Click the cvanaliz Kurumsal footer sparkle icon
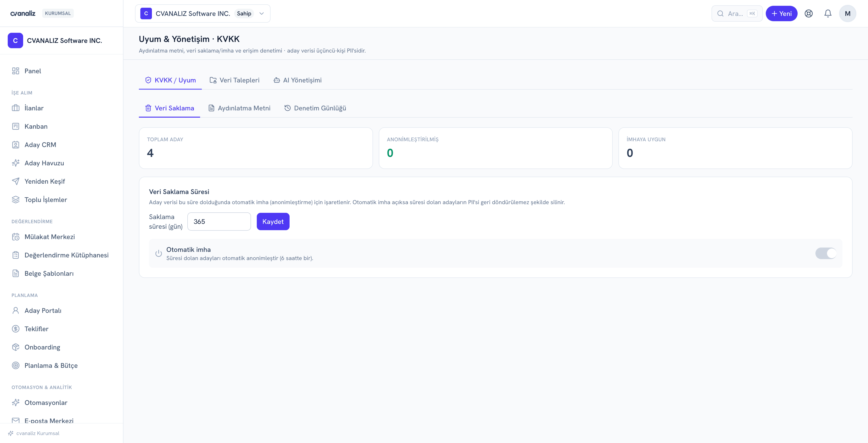 (x=11, y=433)
